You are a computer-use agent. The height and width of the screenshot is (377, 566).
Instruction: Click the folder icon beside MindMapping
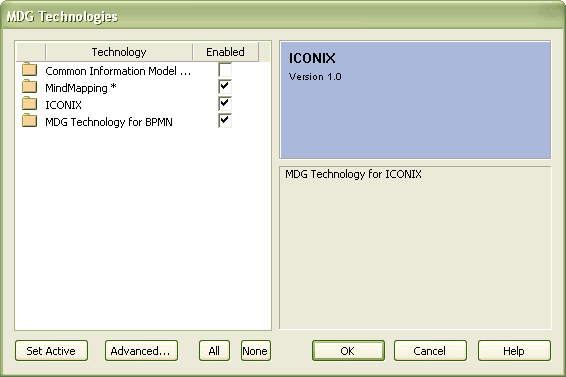point(29,87)
